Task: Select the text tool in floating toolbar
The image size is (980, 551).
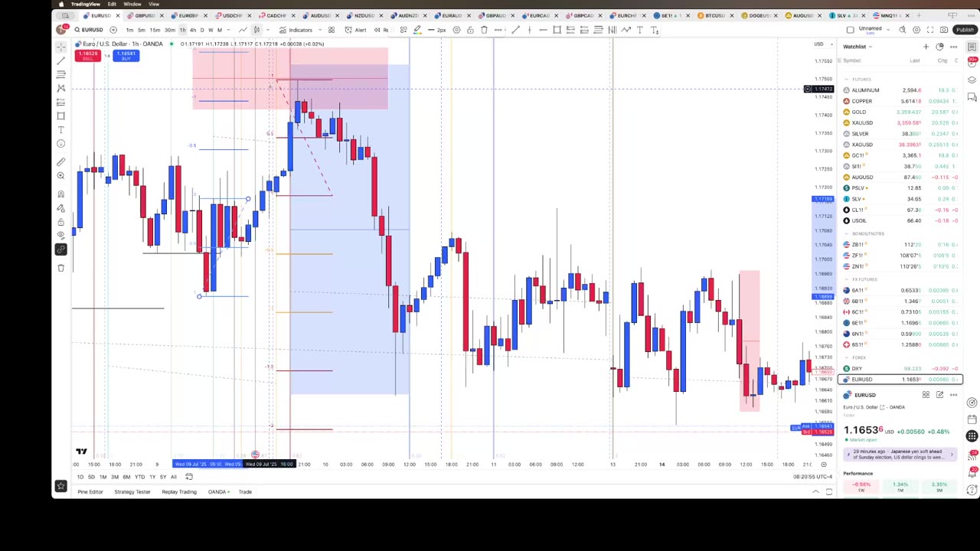Action: [640, 30]
